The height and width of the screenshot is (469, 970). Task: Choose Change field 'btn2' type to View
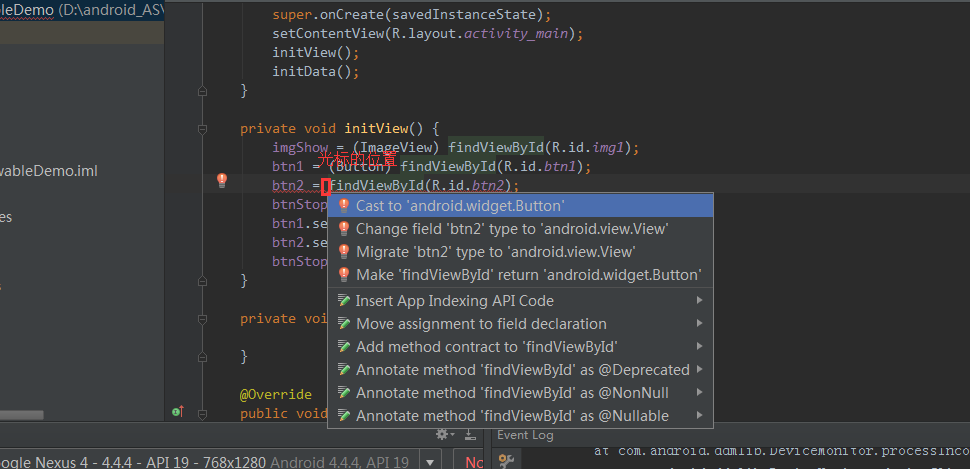pyautogui.click(x=512, y=228)
